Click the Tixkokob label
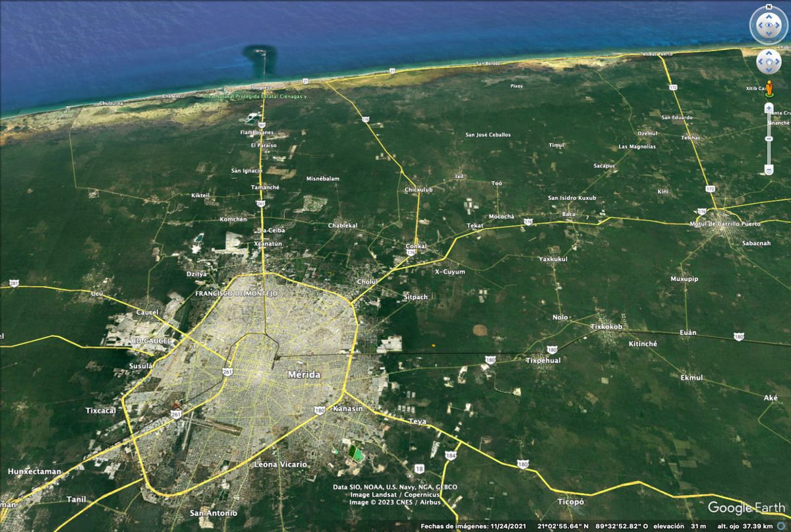The height and width of the screenshot is (532, 791). (606, 327)
